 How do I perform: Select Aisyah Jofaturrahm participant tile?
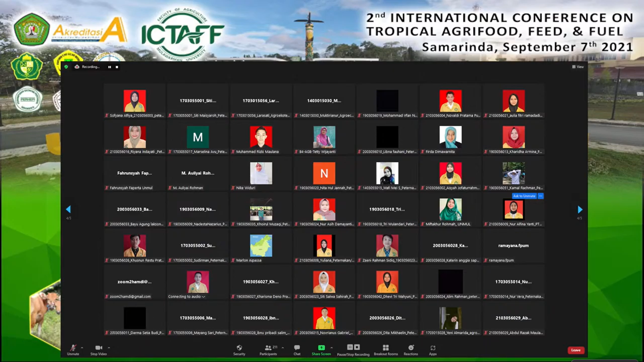[450, 173]
